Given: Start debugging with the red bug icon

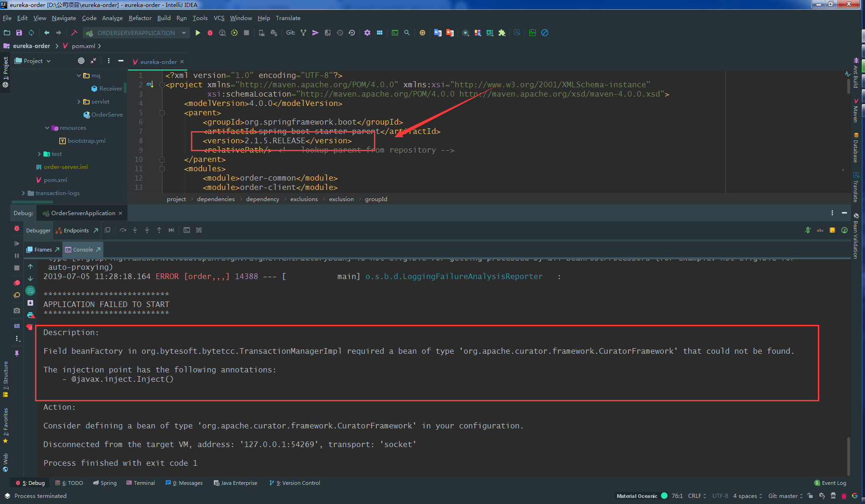Looking at the screenshot, I should pos(210,33).
